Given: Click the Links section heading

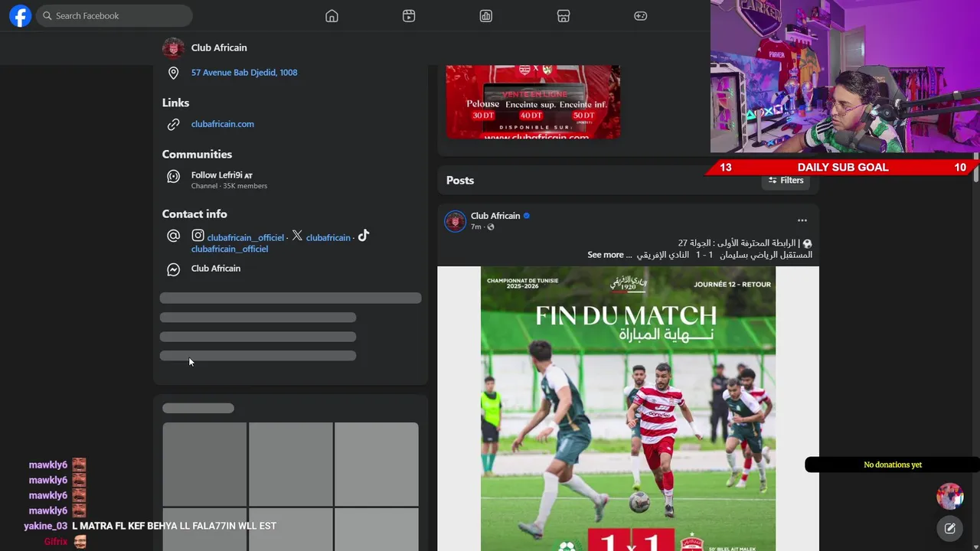Looking at the screenshot, I should pyautogui.click(x=175, y=103).
